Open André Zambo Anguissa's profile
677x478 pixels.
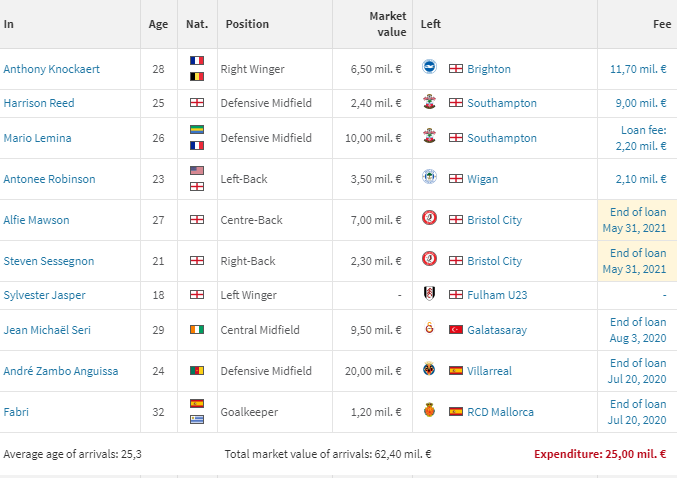coord(60,371)
